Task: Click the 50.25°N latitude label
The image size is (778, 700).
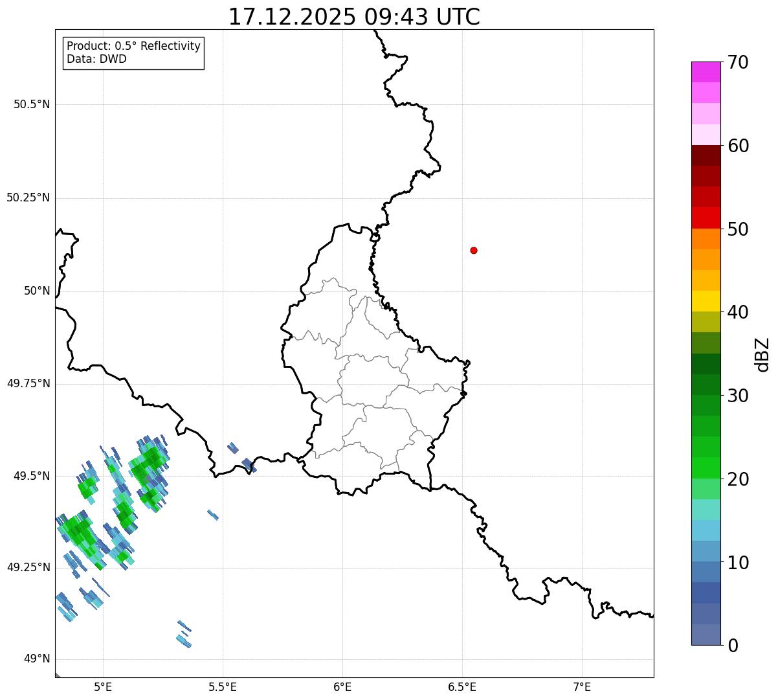Action: coord(28,198)
